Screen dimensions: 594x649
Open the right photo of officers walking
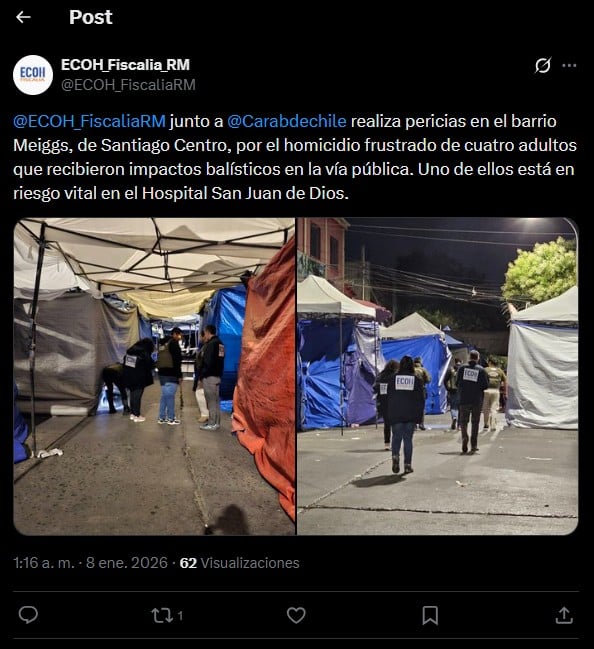tap(438, 376)
